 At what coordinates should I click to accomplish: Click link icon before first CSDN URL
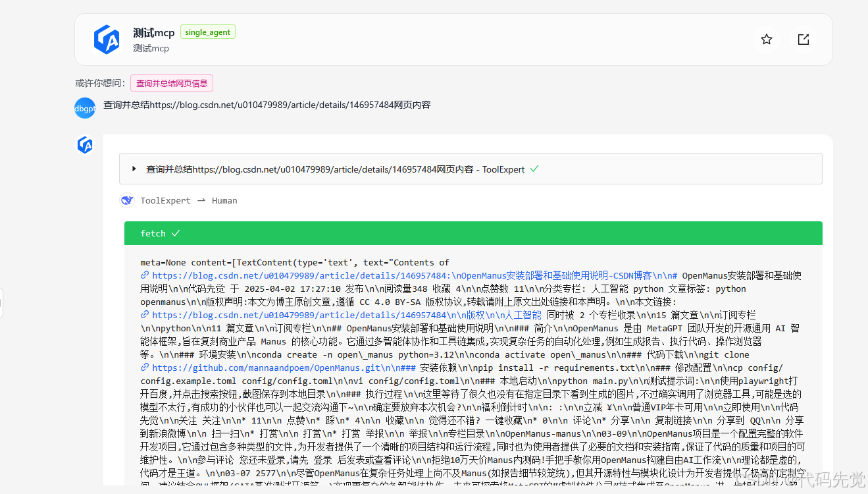click(x=145, y=275)
